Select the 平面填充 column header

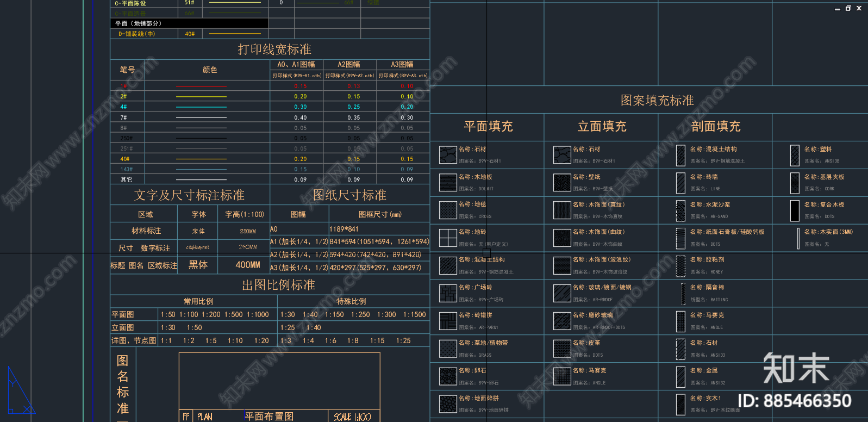[488, 127]
